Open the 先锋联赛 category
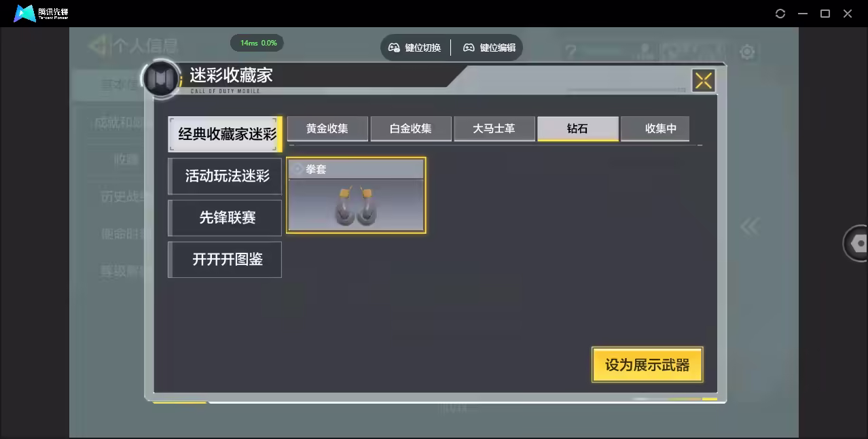Screen dimensions: 868x439 pyautogui.click(x=225, y=217)
